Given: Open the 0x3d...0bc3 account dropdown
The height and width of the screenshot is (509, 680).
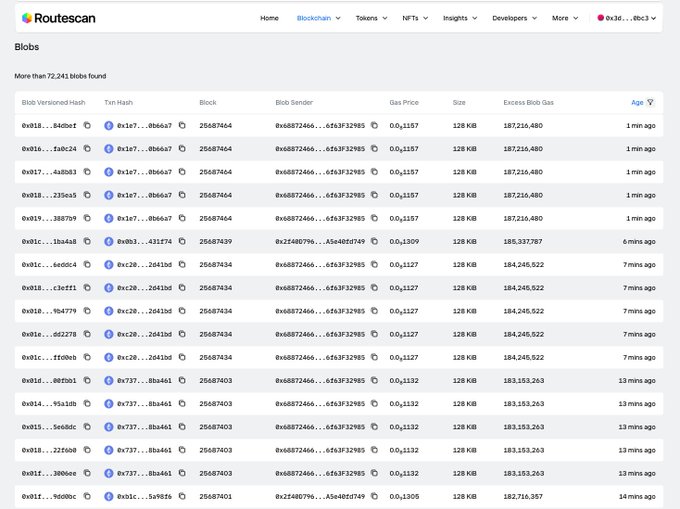Looking at the screenshot, I should [x=627, y=18].
